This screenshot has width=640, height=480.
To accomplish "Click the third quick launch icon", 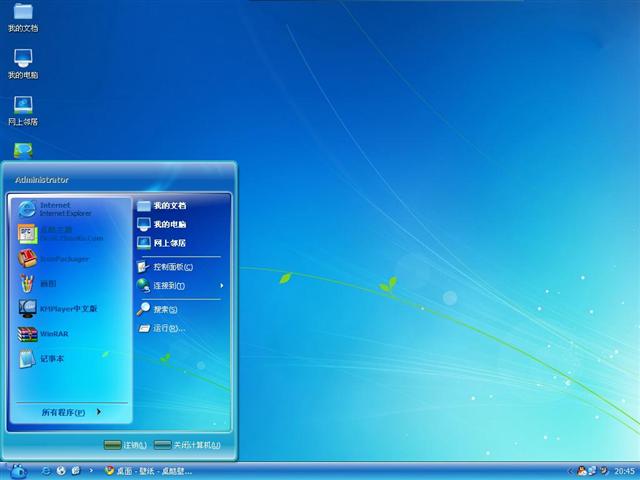I will point(76,471).
